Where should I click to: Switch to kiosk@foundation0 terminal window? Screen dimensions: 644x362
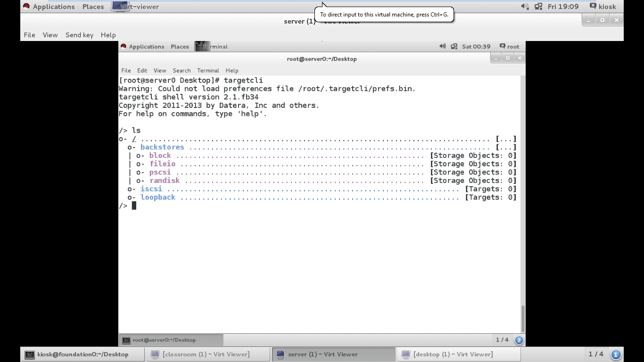83,354
